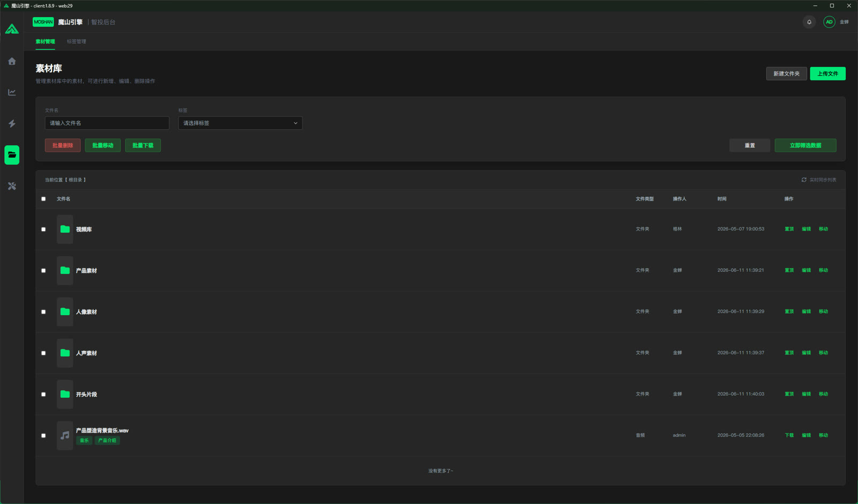
Task: Select the lightning bolt sidebar icon
Action: [x=12, y=123]
